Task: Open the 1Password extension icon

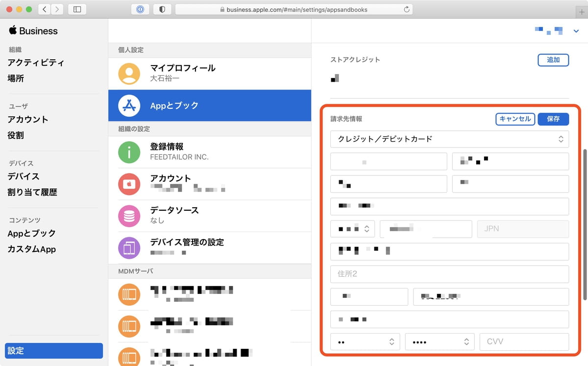Action: tap(140, 9)
